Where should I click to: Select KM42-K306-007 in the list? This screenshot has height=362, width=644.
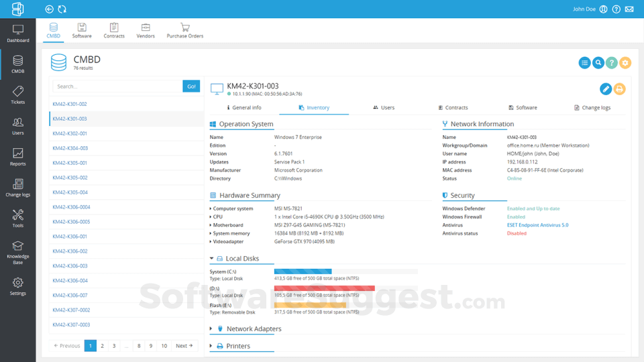126,295
